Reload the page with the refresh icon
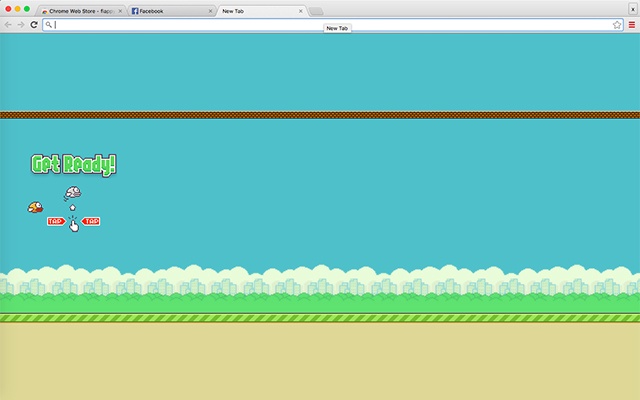This screenshot has width=640, height=400. tap(34, 25)
